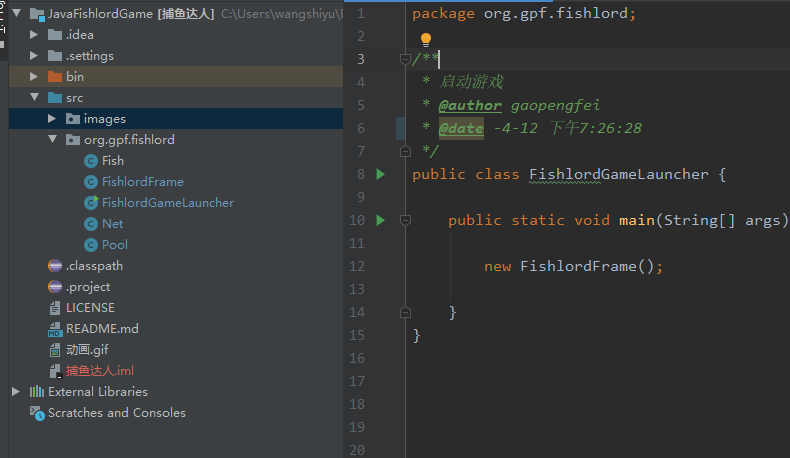
Task: Click the .settings folder icon
Action: 55,55
